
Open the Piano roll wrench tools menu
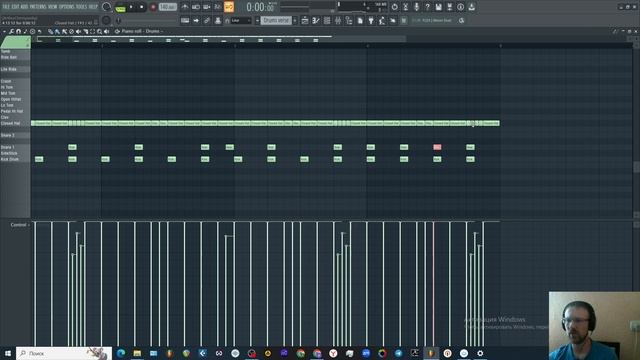pos(11,31)
